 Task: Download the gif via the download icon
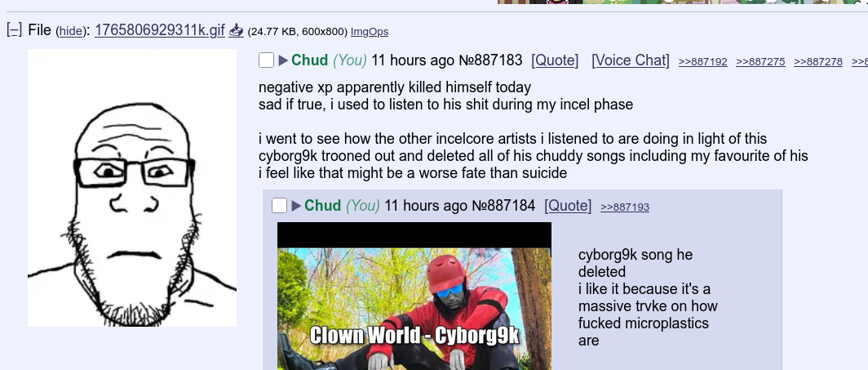coord(237,30)
